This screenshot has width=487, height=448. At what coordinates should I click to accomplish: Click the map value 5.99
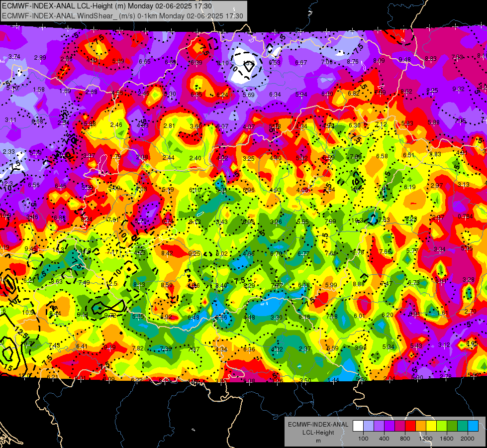tap(331, 285)
